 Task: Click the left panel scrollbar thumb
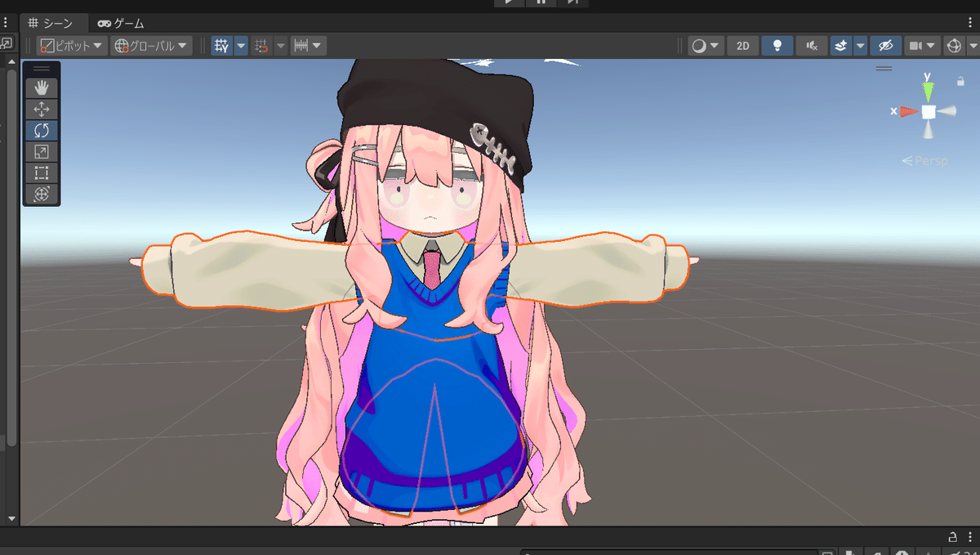tap(11, 257)
